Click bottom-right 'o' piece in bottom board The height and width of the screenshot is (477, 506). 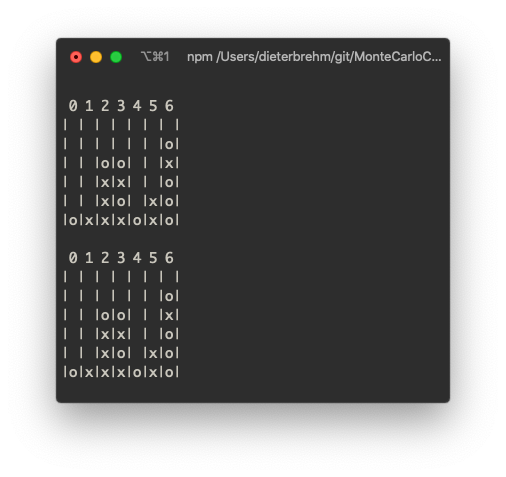(169, 372)
